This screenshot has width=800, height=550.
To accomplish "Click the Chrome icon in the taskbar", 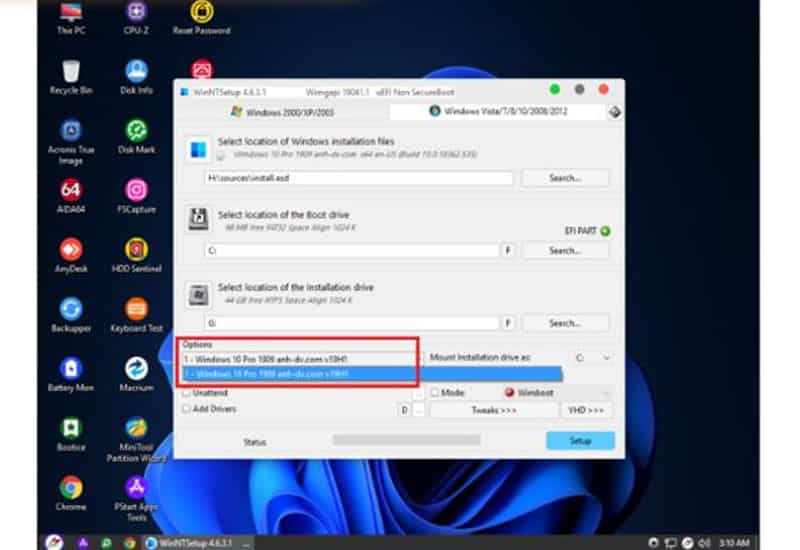I will (x=129, y=543).
